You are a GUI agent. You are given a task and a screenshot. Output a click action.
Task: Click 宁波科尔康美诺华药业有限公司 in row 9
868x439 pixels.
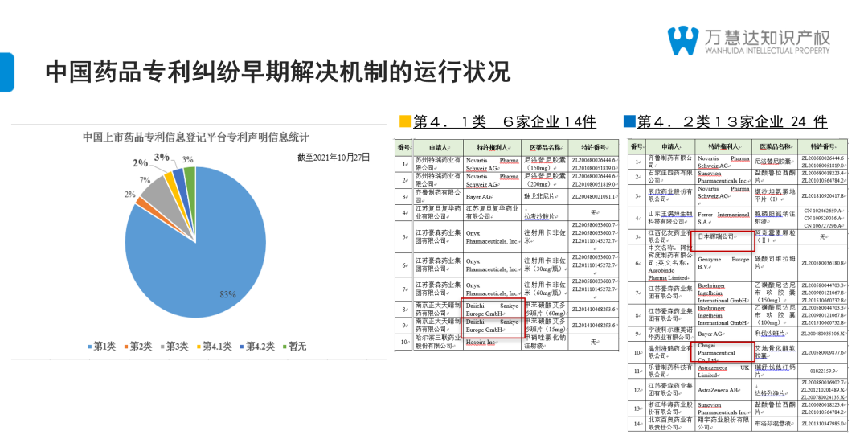[x=670, y=334]
